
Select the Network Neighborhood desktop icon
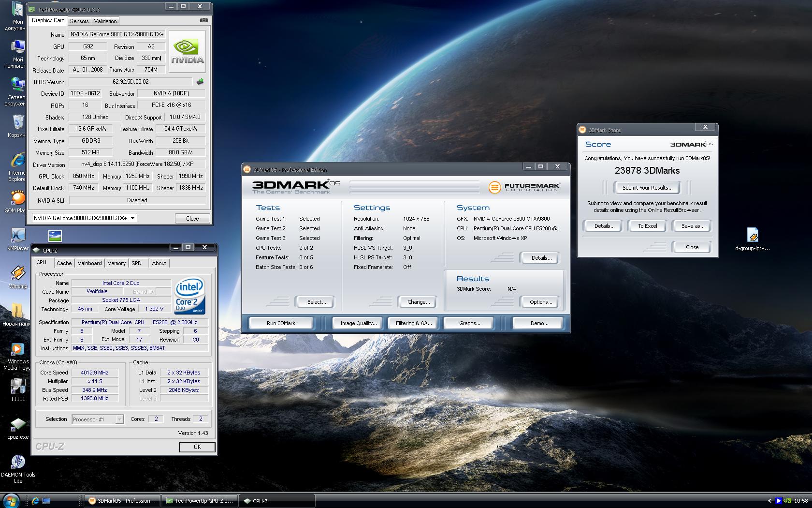tap(17, 91)
